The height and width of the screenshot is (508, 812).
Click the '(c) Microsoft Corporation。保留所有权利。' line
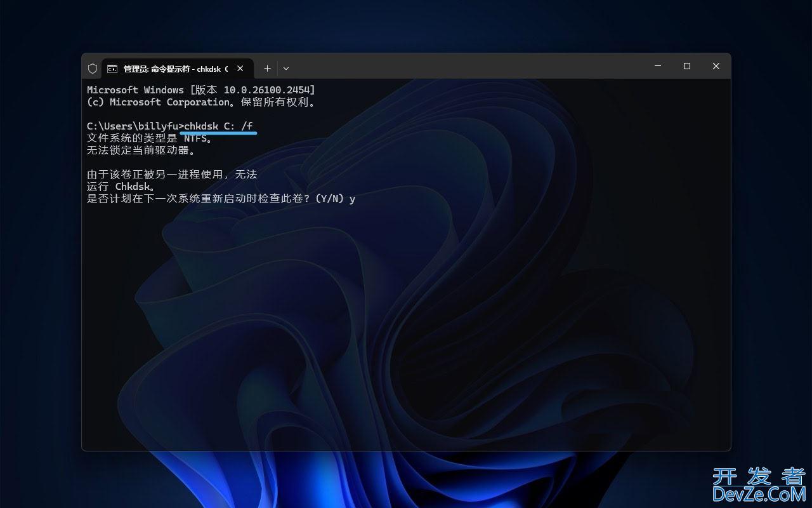201,102
